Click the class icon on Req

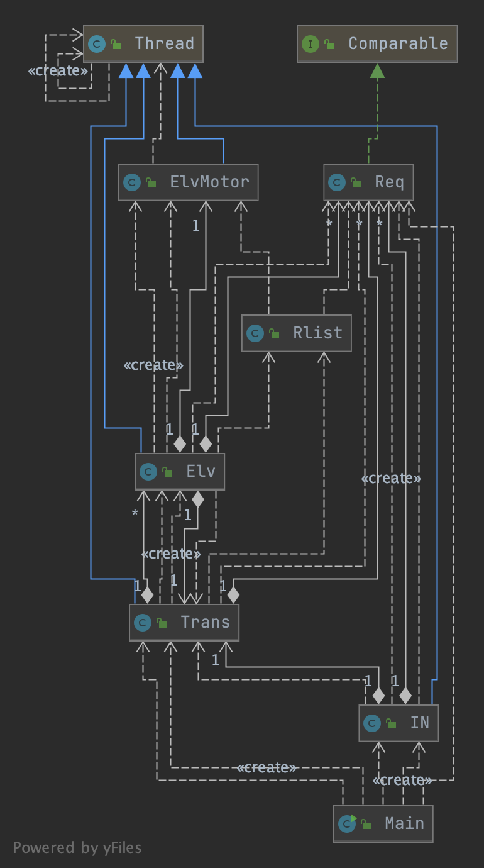point(337,183)
